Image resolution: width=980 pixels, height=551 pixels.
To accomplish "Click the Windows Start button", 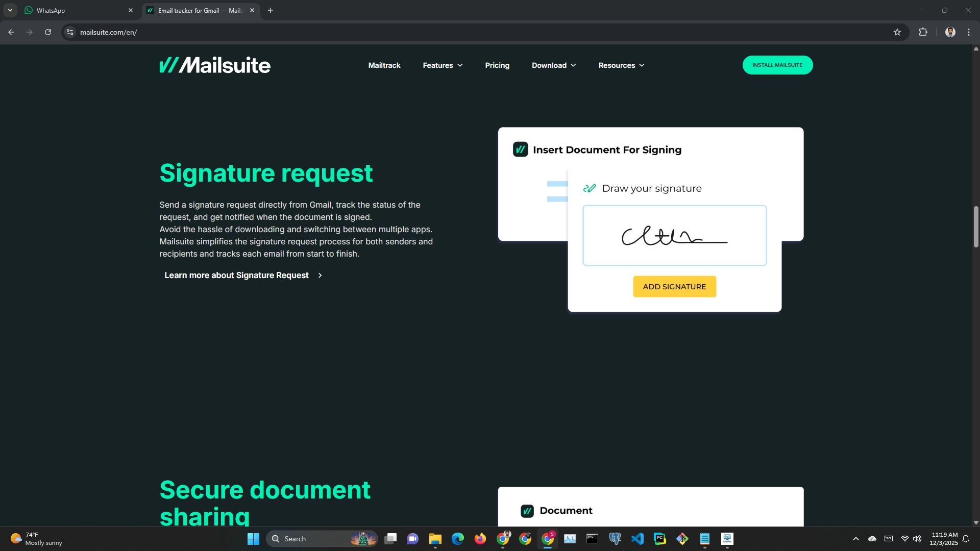I will click(x=253, y=539).
